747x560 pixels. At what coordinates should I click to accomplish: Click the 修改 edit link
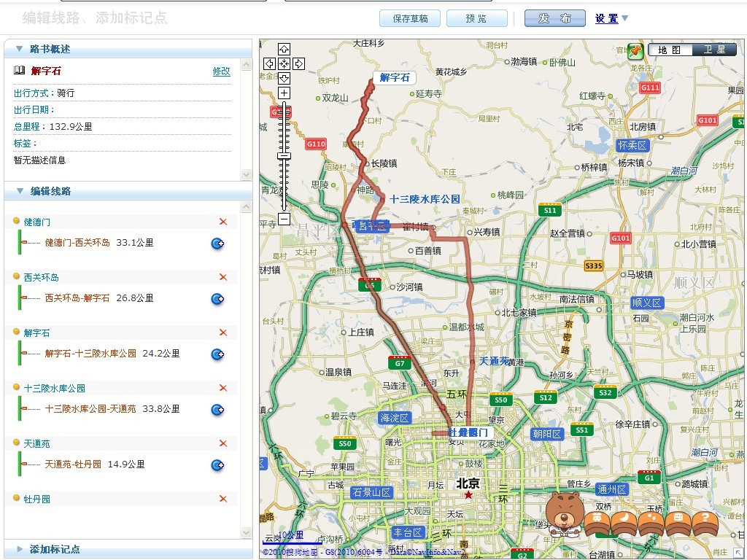(221, 71)
